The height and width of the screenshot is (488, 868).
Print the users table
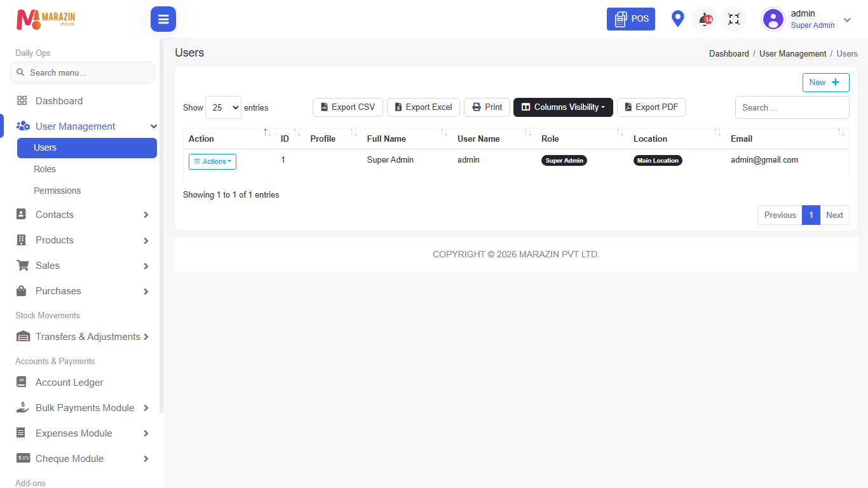[487, 107]
